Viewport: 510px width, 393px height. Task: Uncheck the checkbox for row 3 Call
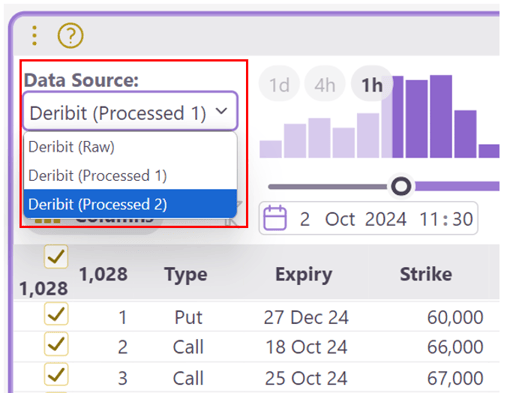(56, 374)
